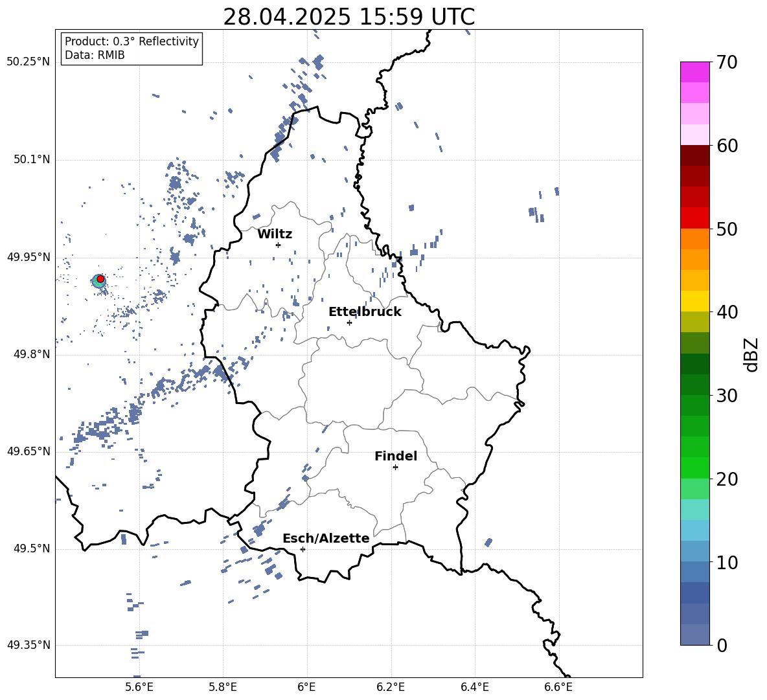Click the dBZ colorbar axis label
767x700 pixels.
point(751,354)
